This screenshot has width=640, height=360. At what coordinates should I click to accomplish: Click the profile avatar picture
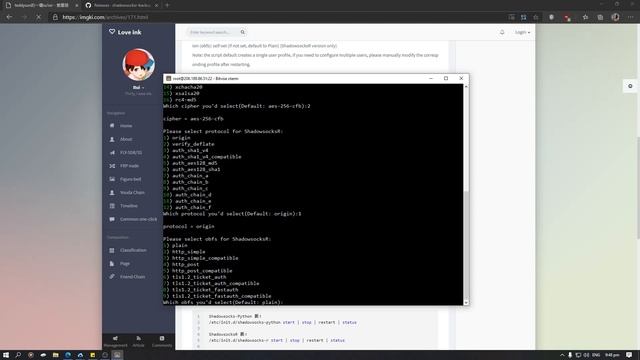(138, 64)
